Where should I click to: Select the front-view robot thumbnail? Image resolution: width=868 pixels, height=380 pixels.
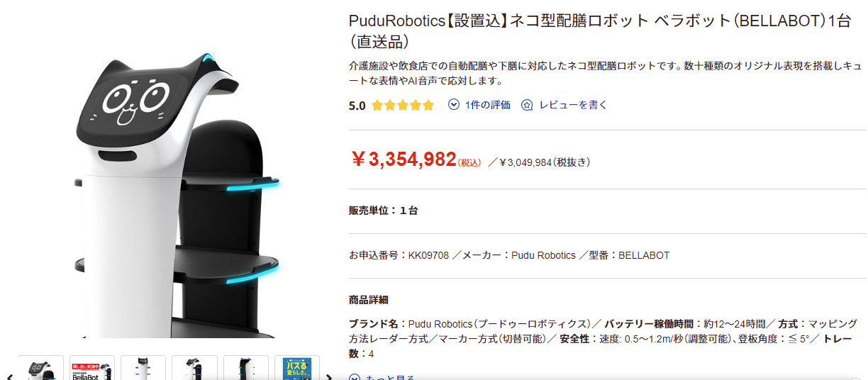pyautogui.click(x=143, y=368)
